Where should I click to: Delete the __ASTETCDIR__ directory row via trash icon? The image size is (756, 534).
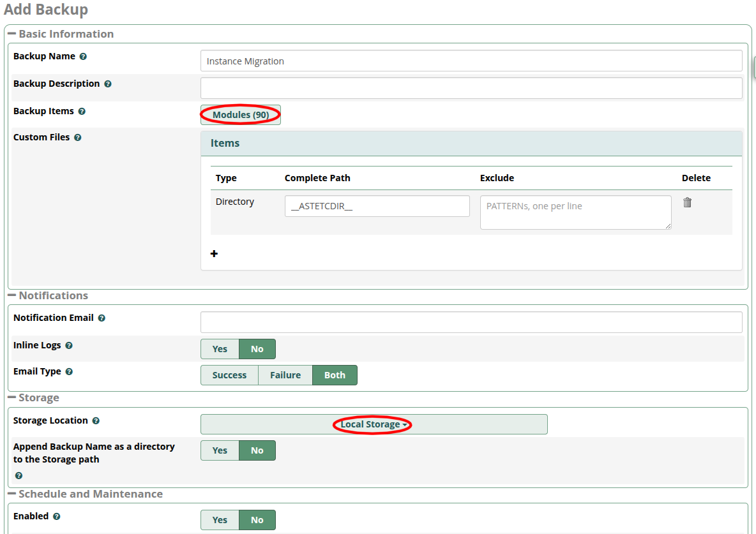687,202
